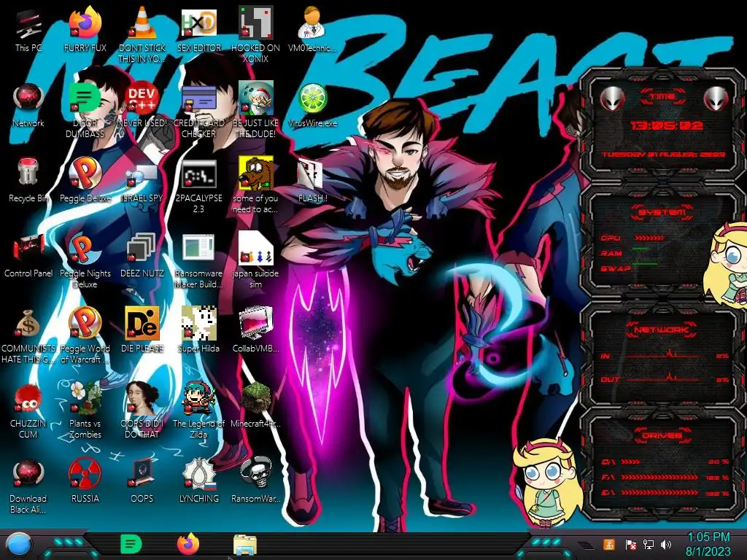
Task: Open the Ransomware Maker Build... shortcut
Action: (x=198, y=260)
